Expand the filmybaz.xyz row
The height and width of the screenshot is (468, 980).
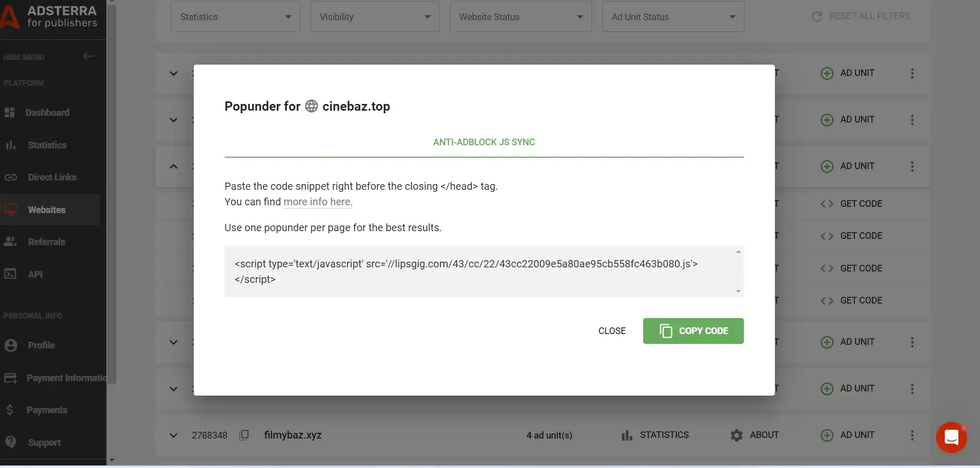tap(174, 435)
